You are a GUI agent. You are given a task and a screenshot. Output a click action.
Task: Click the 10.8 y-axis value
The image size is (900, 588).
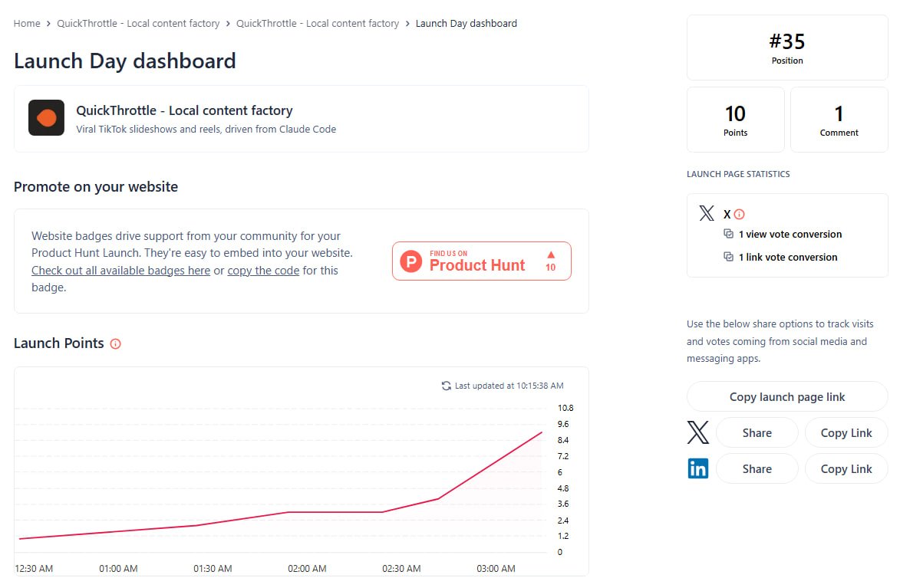click(565, 408)
